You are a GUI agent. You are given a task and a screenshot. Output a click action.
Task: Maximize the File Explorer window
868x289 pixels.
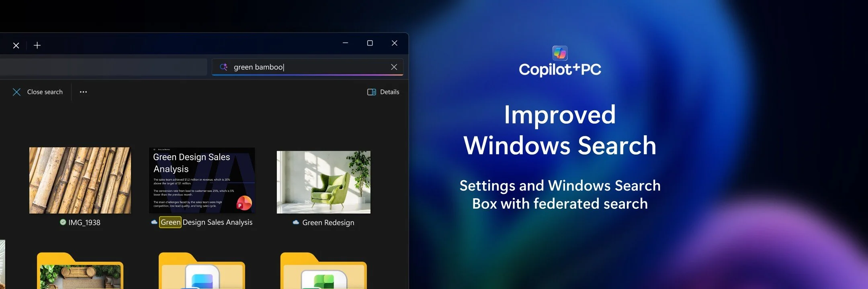point(370,43)
